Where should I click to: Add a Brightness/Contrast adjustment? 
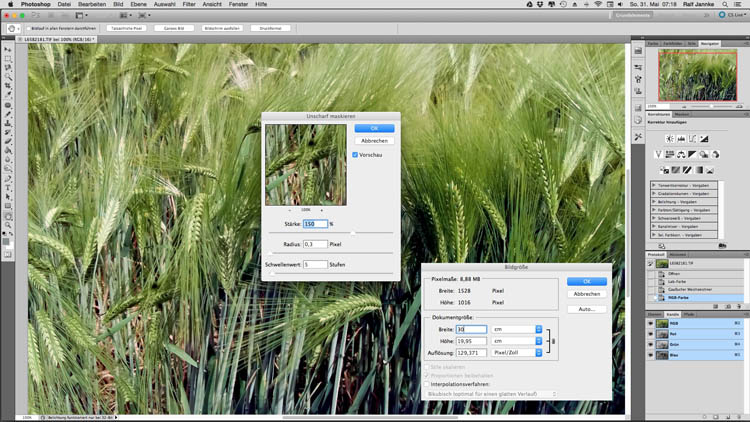point(670,139)
